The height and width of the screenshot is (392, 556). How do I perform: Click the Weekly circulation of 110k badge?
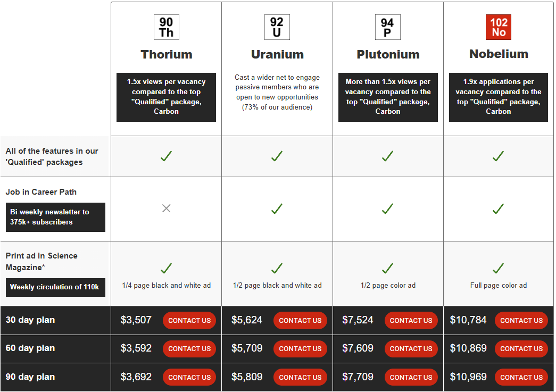coord(55,287)
